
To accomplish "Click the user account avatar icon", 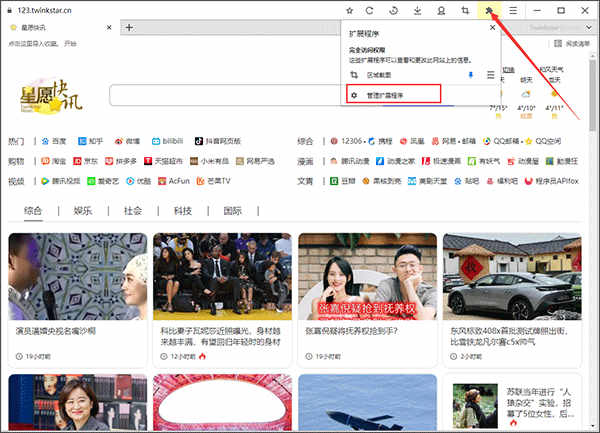I will (x=441, y=11).
